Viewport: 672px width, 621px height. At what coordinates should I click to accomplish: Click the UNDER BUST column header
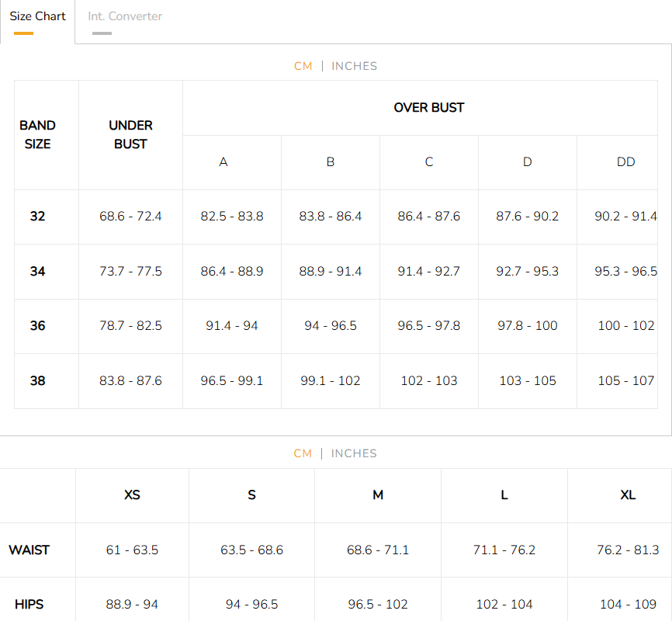130,134
